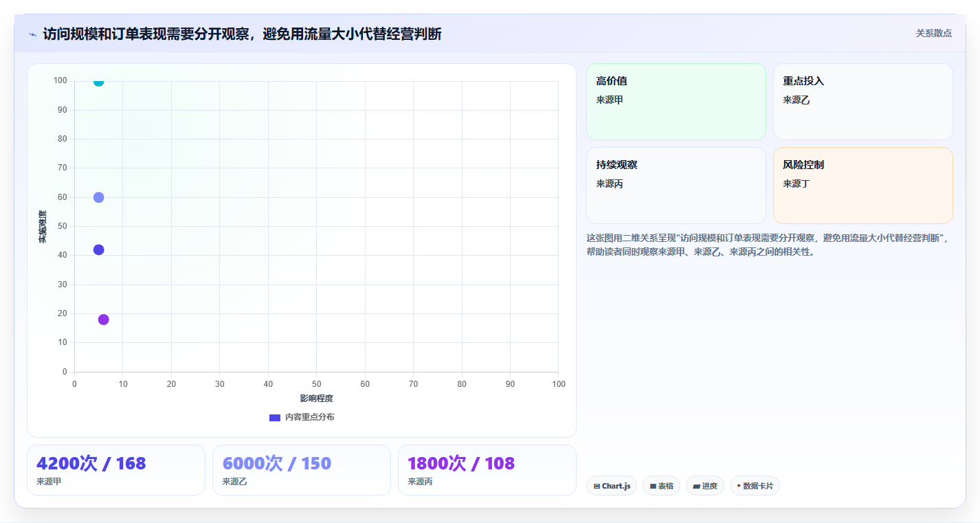The width and height of the screenshot is (980, 523).
Task: Select the 6000次 / 150 来源乙 stat card
Action: click(302, 470)
